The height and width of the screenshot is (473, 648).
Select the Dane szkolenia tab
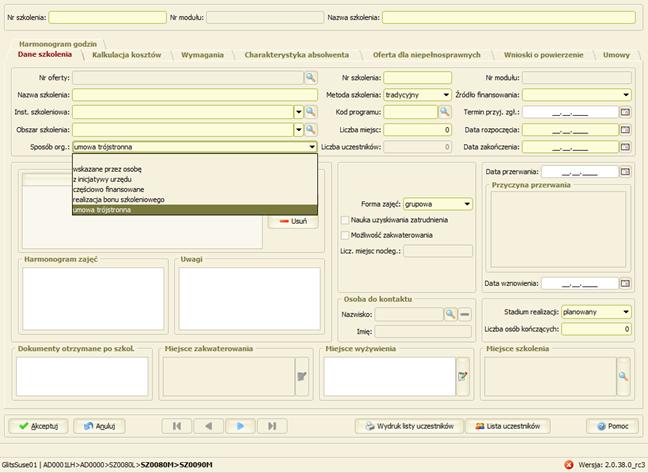click(45, 54)
